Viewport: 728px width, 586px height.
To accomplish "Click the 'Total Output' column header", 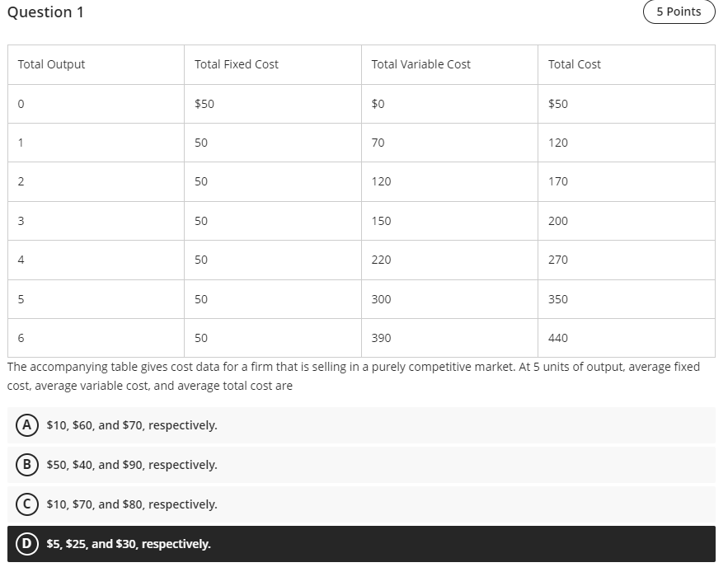I will click(x=49, y=64).
